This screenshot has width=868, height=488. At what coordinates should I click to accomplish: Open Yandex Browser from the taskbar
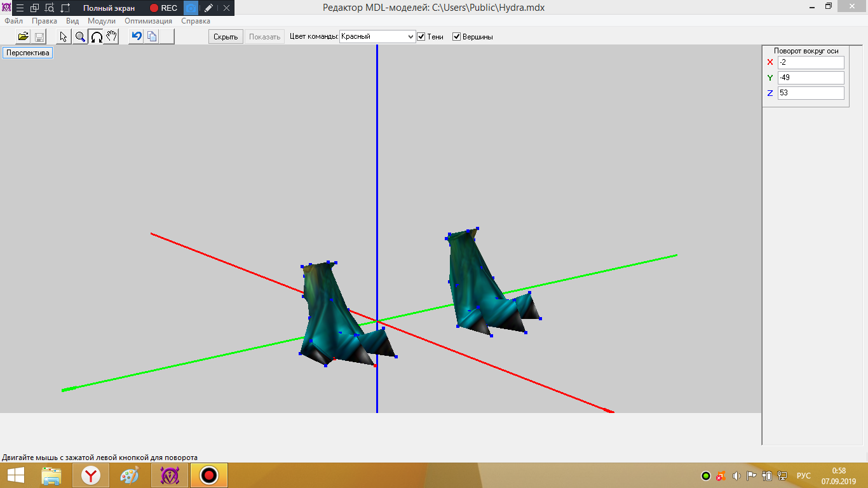pos(91,475)
